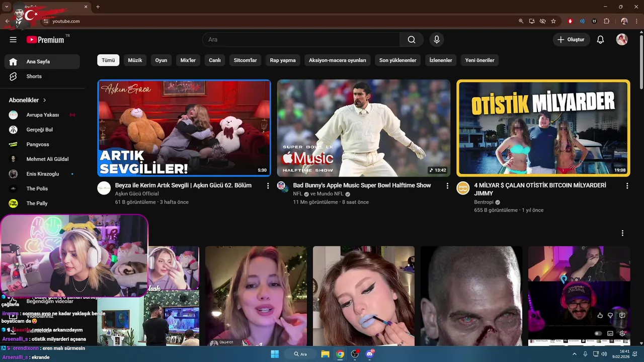Open Shorts from the sidebar
This screenshot has height=362, width=644.
[x=42, y=76]
